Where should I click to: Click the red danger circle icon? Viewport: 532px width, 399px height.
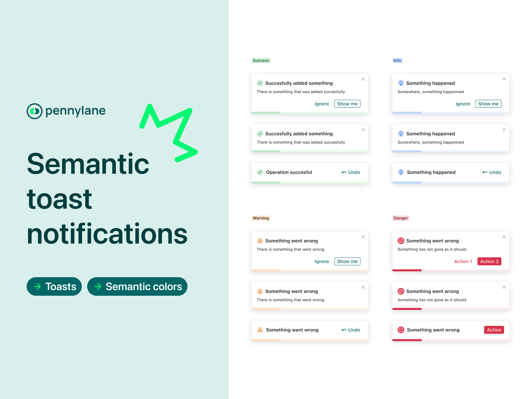click(x=401, y=241)
